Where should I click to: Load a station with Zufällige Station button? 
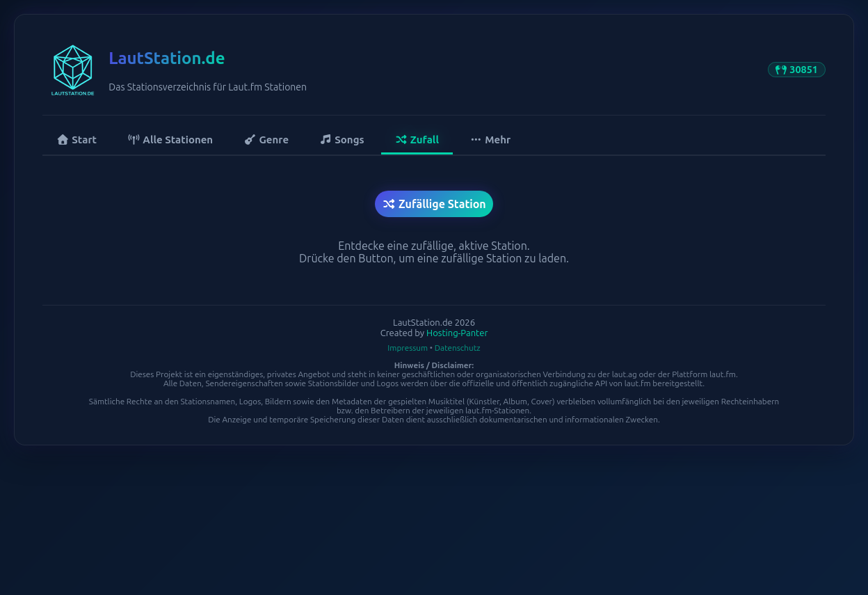pos(434,204)
